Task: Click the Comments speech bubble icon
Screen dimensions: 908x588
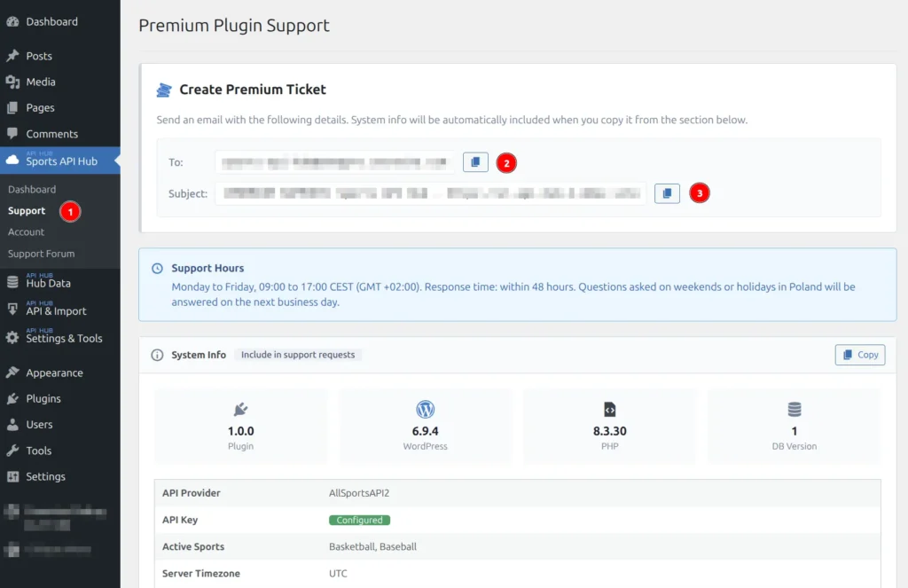Action: (x=12, y=133)
